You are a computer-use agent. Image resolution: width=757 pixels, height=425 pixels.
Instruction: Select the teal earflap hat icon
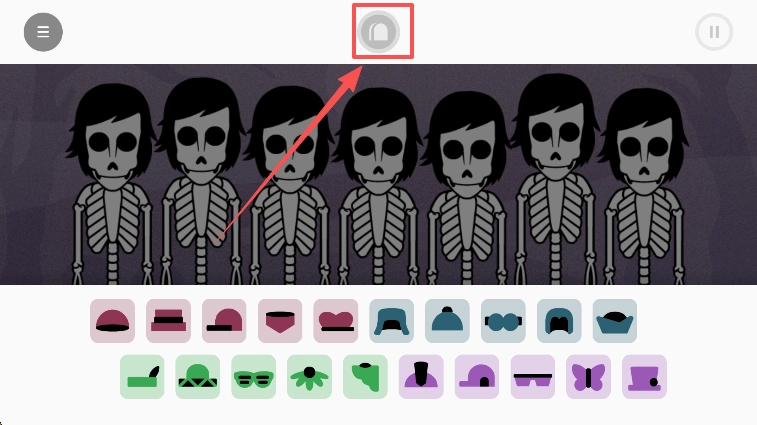tap(392, 321)
